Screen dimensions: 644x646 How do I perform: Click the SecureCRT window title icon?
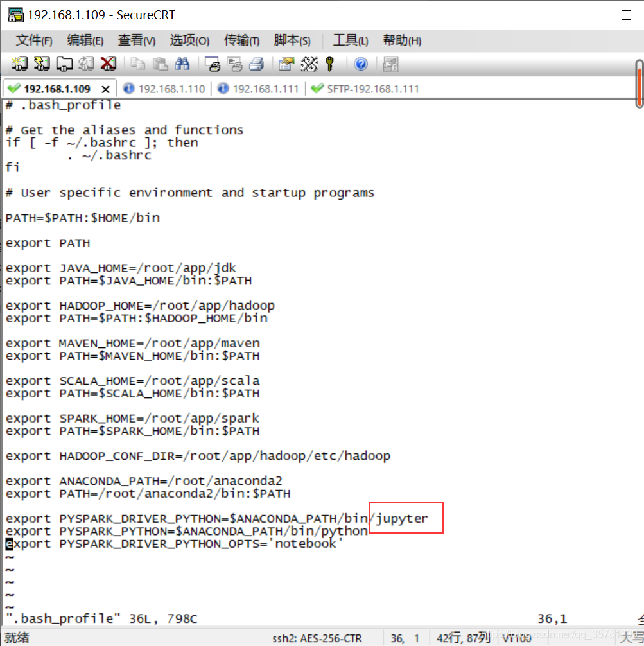(15, 14)
